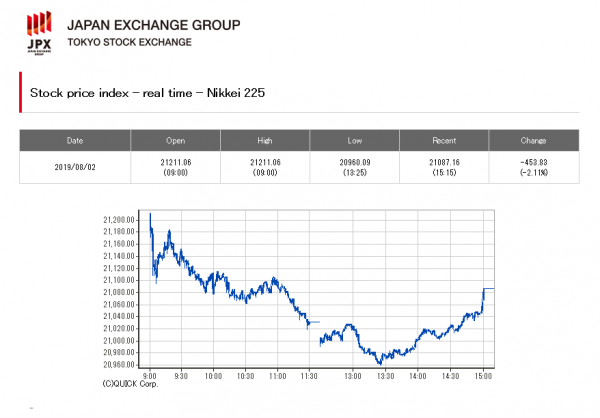
Task: Click the 21,200.00 label on price axis
Action: (119, 219)
